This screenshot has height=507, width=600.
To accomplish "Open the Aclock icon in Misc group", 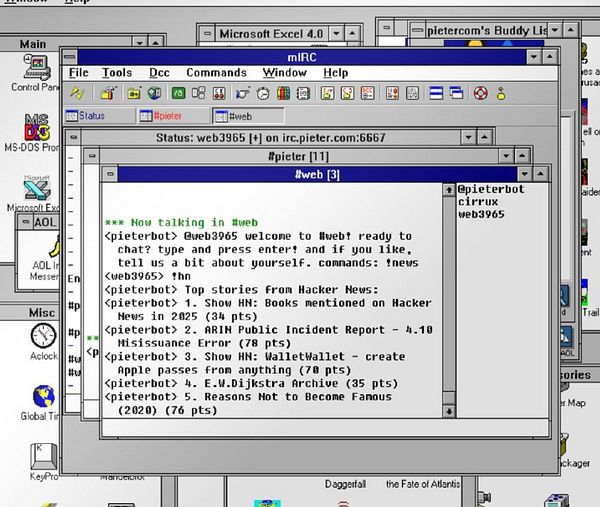I will pyautogui.click(x=43, y=336).
